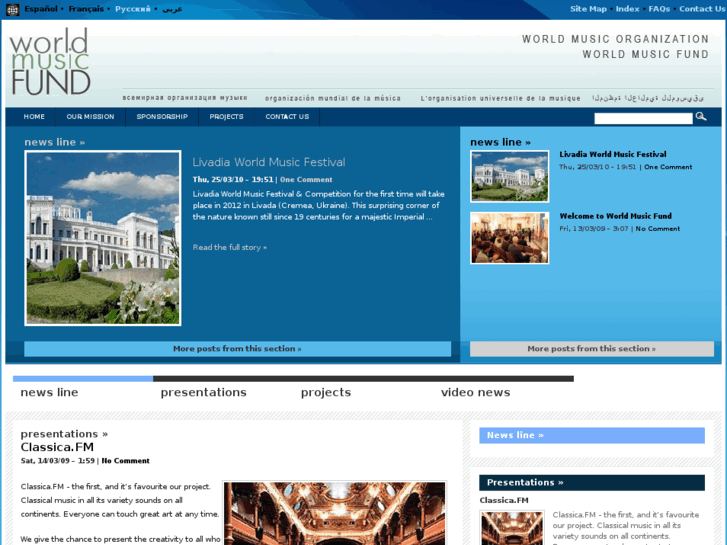
Task: Switch the language to Русский
Action: [x=133, y=9]
